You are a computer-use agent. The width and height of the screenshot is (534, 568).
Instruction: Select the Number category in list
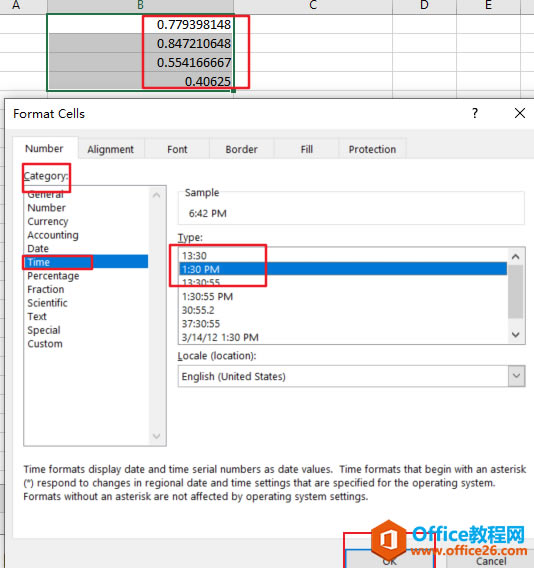87,208
